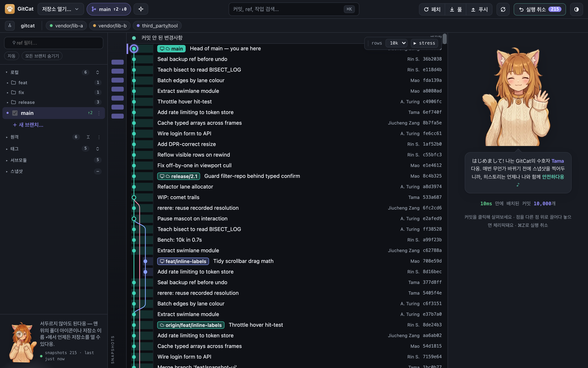The height and width of the screenshot is (368, 588).
Task: Expand the 서브모듈 section
Action: (7, 160)
